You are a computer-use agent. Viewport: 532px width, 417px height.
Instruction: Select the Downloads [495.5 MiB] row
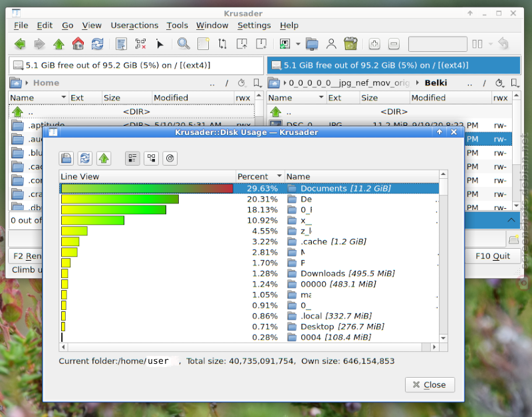pyautogui.click(x=249, y=273)
